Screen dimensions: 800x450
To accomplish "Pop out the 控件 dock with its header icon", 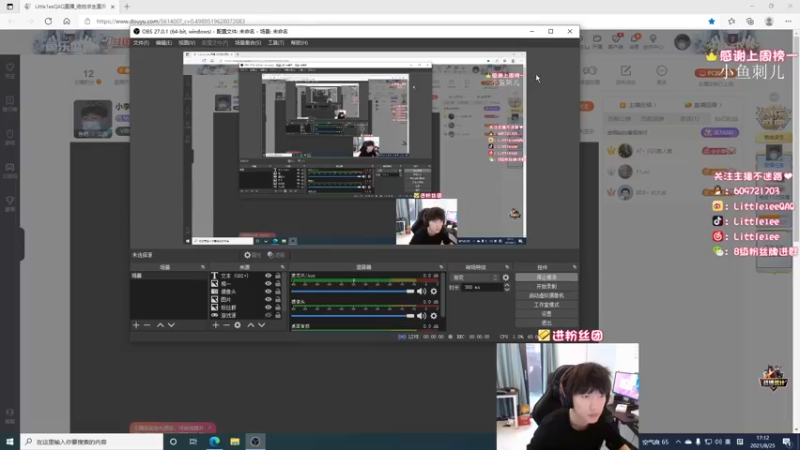I will pyautogui.click(x=574, y=267).
